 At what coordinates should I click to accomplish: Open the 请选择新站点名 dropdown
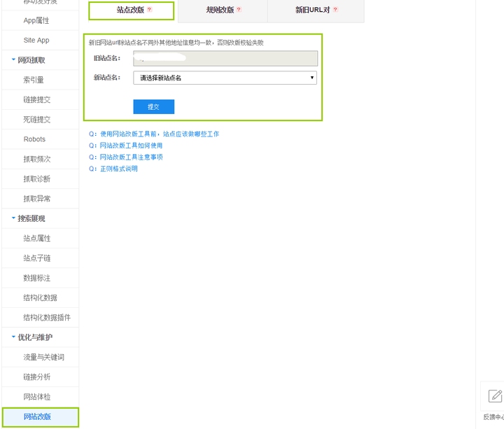225,78
